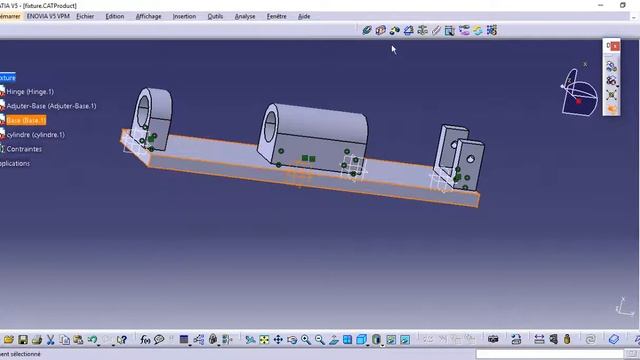Click the Manipulation icon in floating toolbar
Viewport: 640px width, 360px height.
[x=611, y=66]
